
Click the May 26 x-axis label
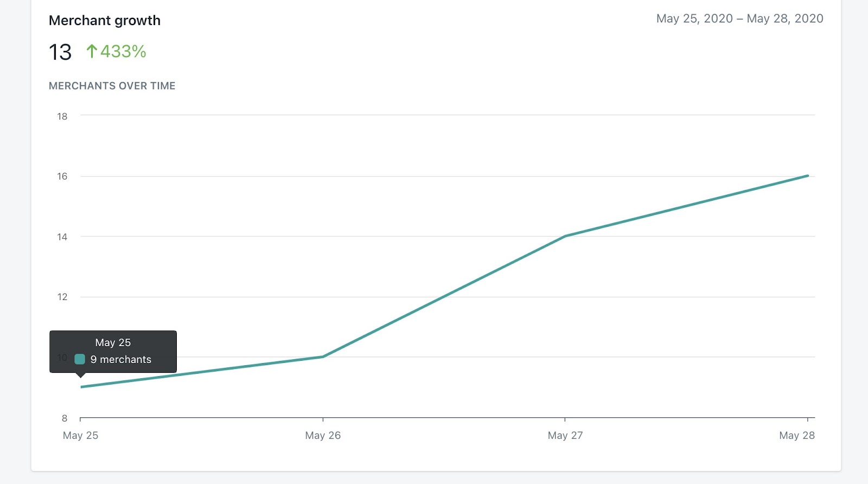pos(323,435)
